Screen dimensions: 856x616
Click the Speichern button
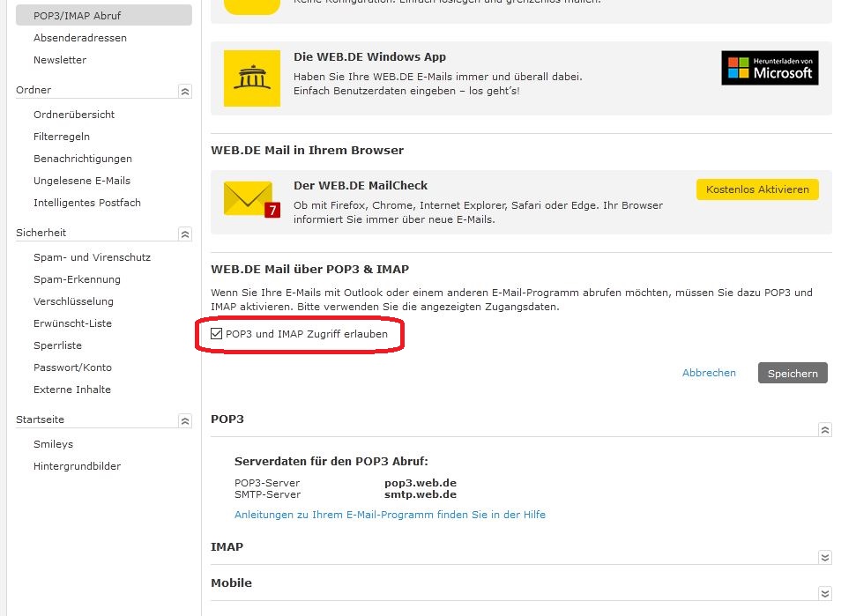pyautogui.click(x=793, y=373)
